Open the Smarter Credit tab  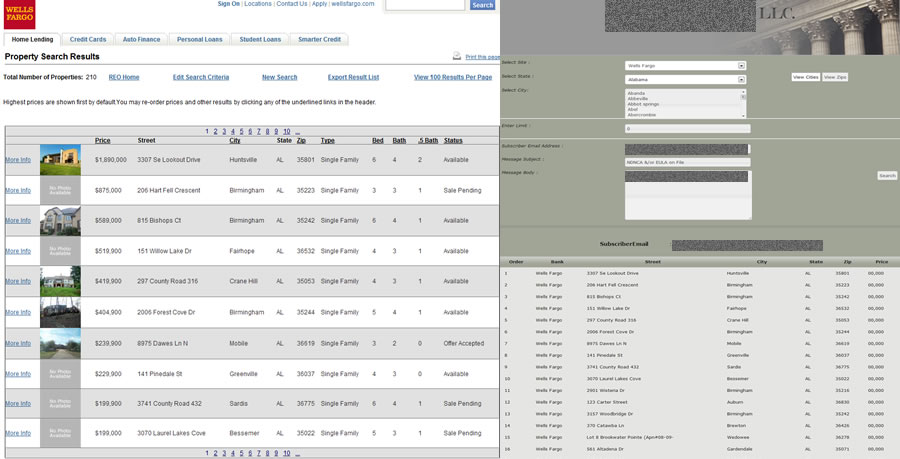pos(319,40)
